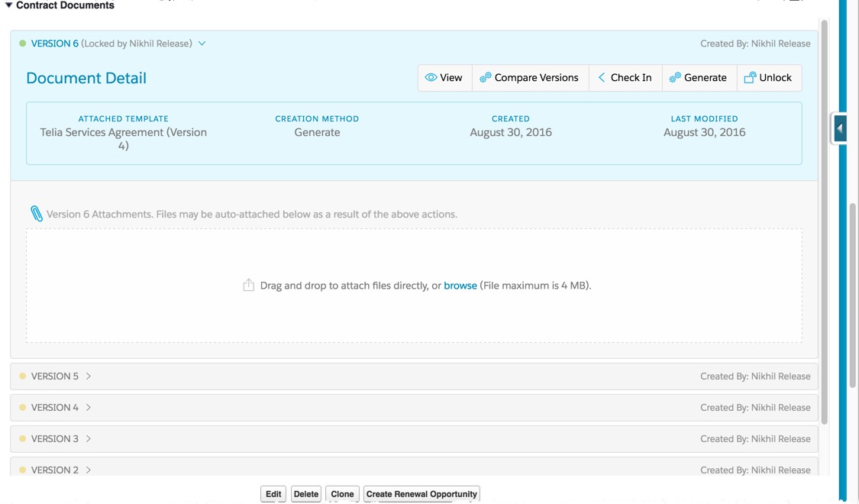
Task: Click Created By text in Version 5 row
Action: click(755, 376)
